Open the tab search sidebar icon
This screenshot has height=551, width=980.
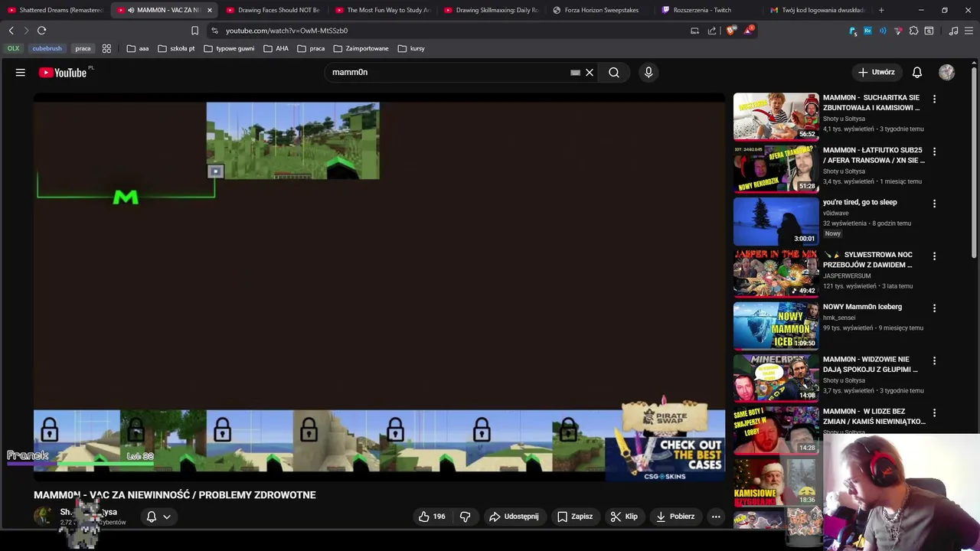tap(929, 31)
